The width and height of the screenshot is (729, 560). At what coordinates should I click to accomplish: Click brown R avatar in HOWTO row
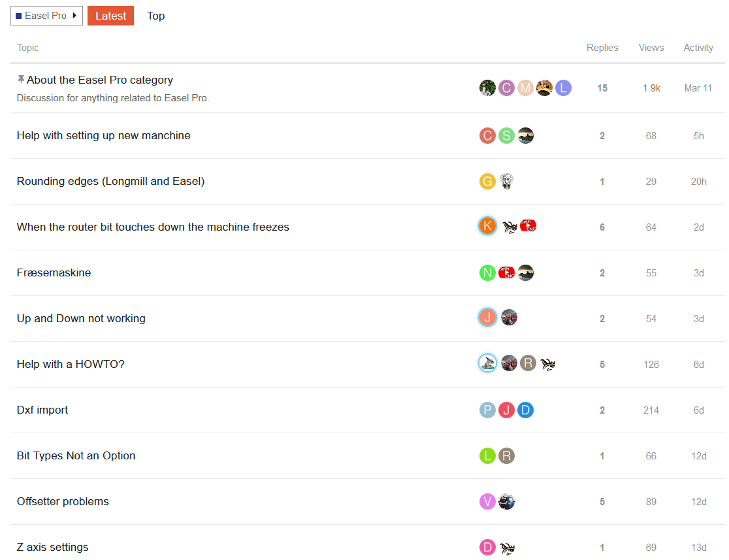(528, 363)
